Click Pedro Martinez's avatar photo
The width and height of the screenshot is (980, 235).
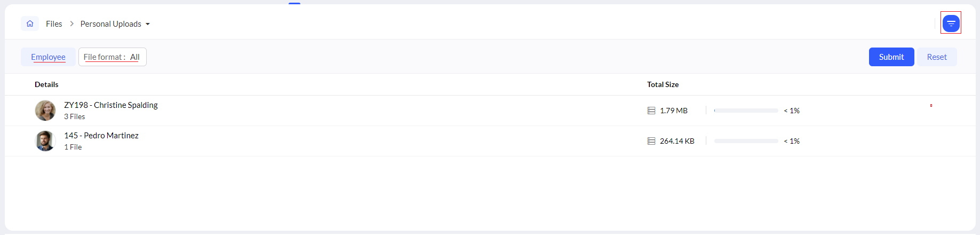coord(45,141)
